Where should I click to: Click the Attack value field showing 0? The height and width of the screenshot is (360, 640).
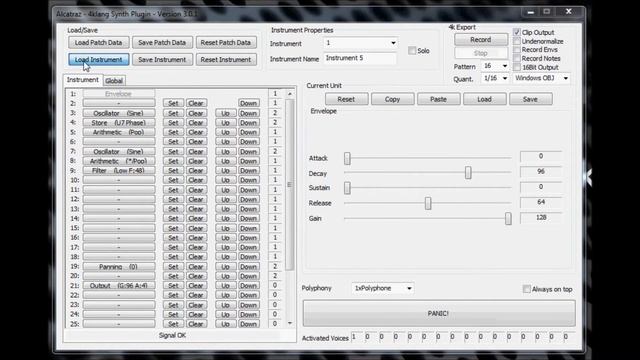pos(541,156)
